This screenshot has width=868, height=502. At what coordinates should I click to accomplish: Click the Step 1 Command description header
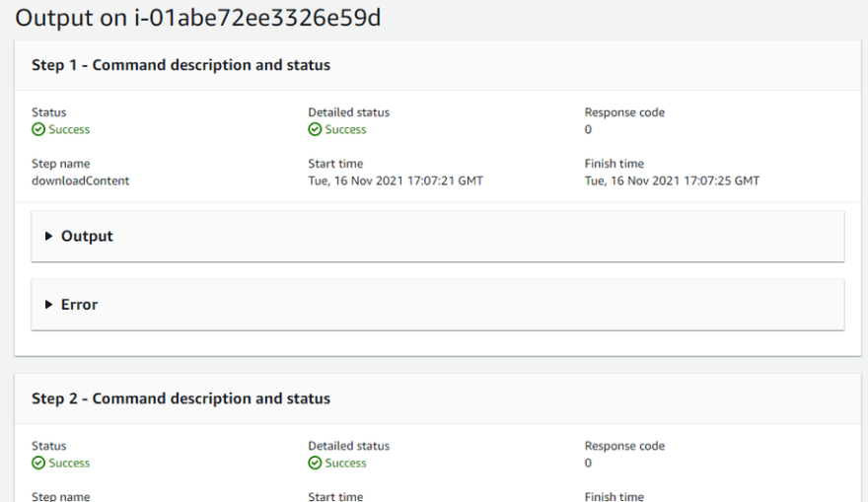181,65
